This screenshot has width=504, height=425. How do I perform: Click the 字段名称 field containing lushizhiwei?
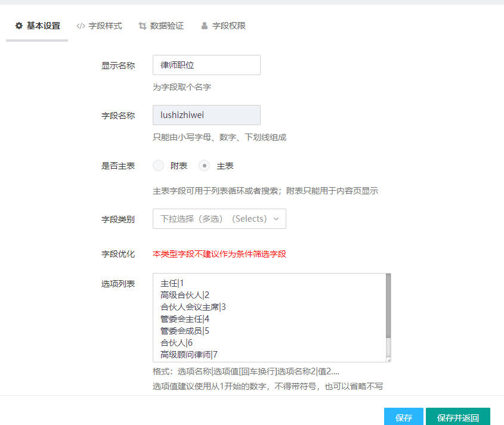(x=206, y=115)
